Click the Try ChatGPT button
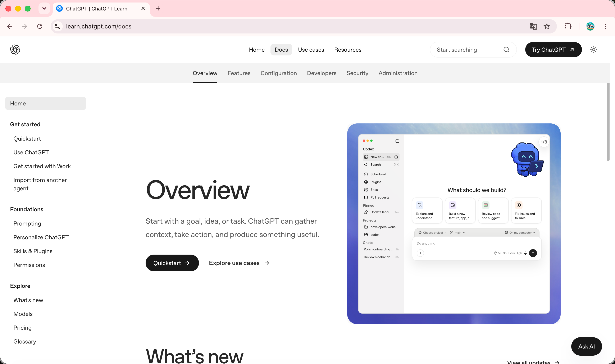 pos(553,50)
